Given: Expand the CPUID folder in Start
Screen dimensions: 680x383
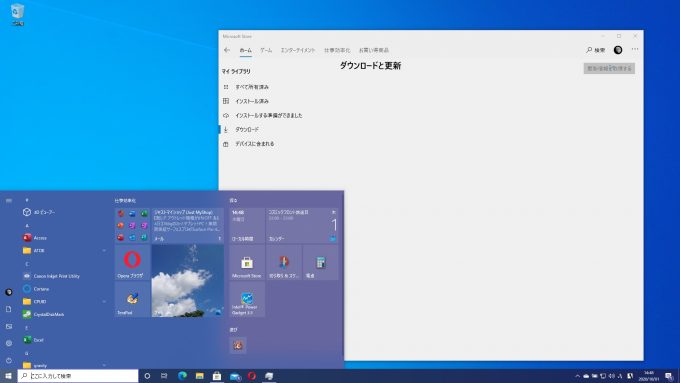Looking at the screenshot, I should click(x=63, y=301).
